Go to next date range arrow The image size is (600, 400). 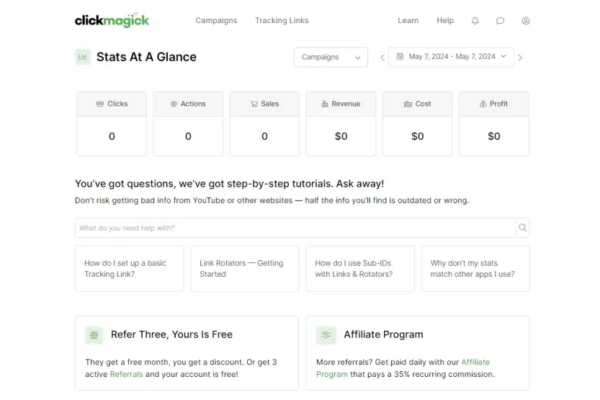[520, 58]
